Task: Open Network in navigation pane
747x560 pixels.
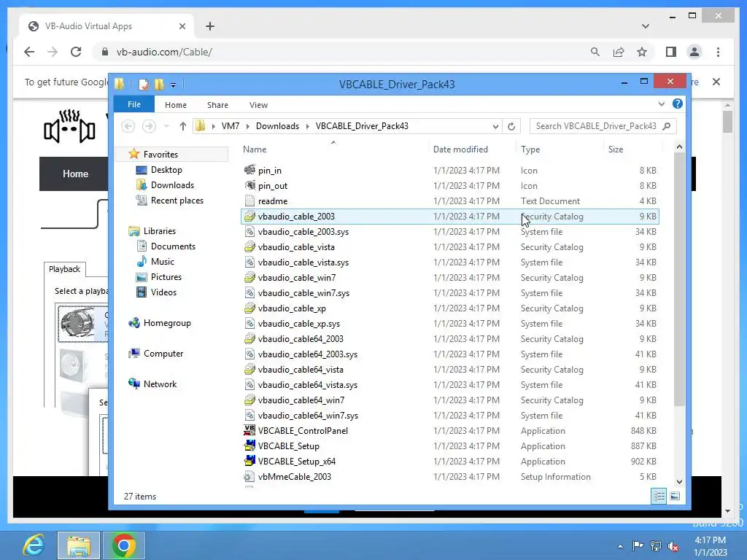Action: click(160, 384)
